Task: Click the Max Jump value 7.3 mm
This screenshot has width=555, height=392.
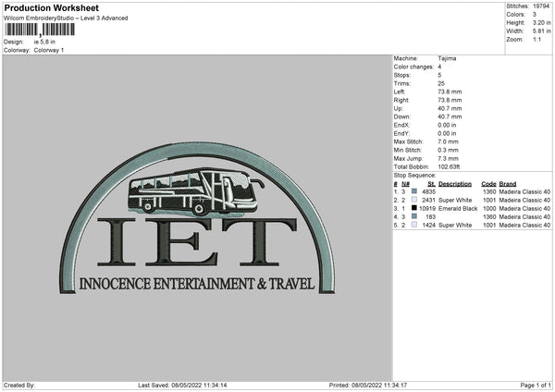Action: tap(448, 158)
